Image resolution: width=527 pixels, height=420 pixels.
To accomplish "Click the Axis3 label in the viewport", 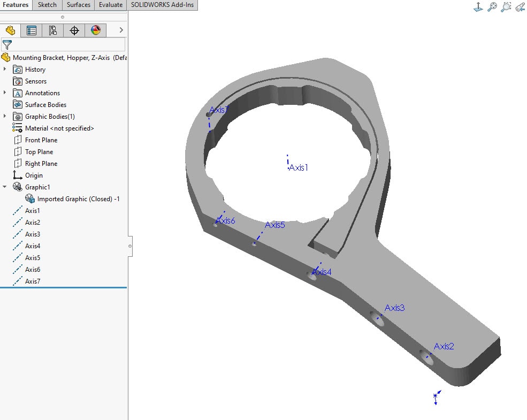I will tap(394, 308).
